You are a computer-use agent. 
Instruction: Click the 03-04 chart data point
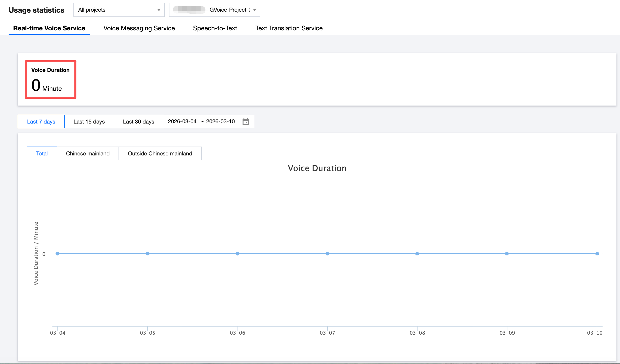tap(57, 254)
